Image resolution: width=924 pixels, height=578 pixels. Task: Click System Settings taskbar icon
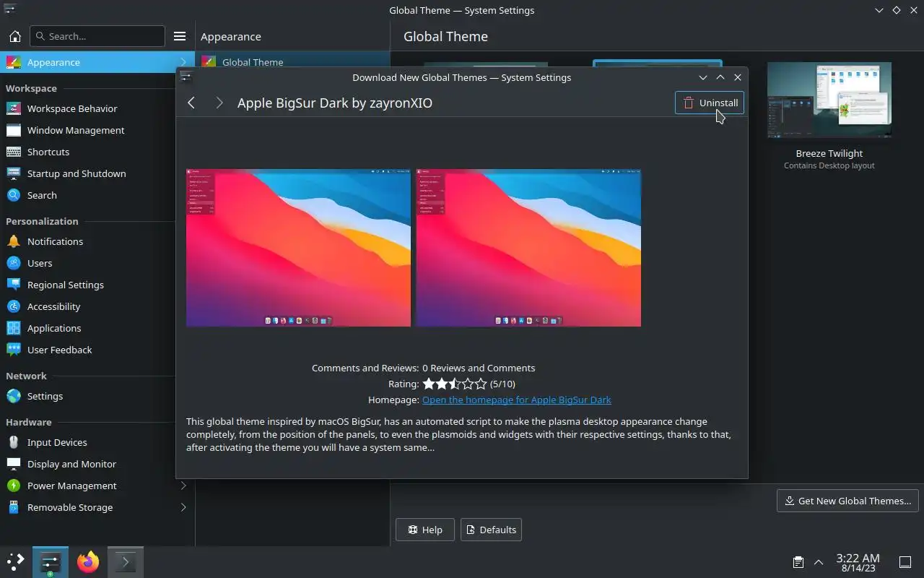[x=51, y=562]
